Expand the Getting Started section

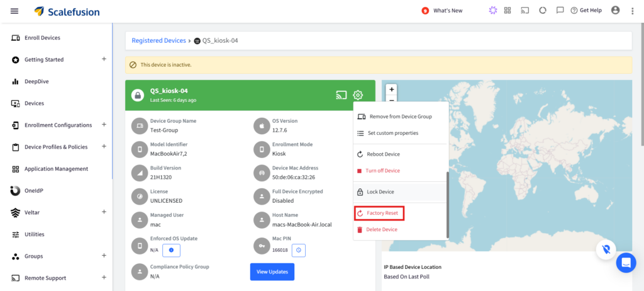[x=104, y=59]
